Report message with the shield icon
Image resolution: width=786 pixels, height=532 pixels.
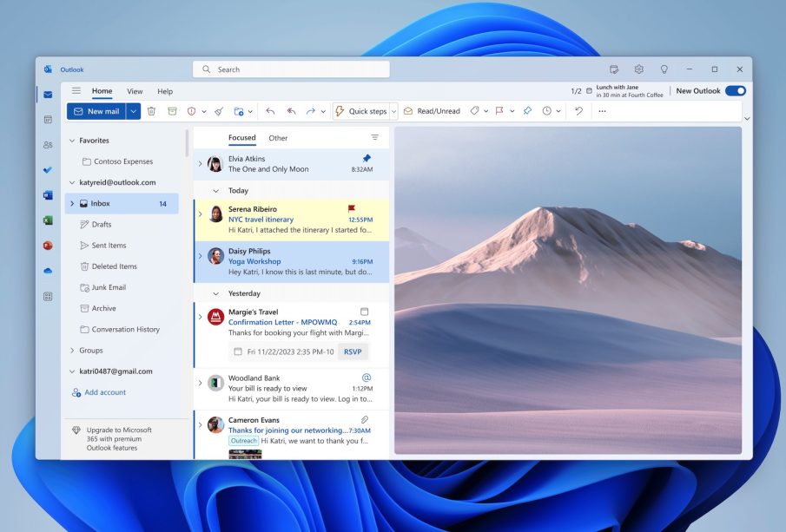click(x=191, y=111)
